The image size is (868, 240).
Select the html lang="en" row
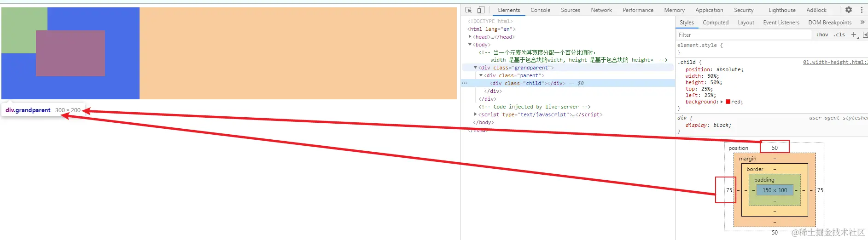click(492, 29)
